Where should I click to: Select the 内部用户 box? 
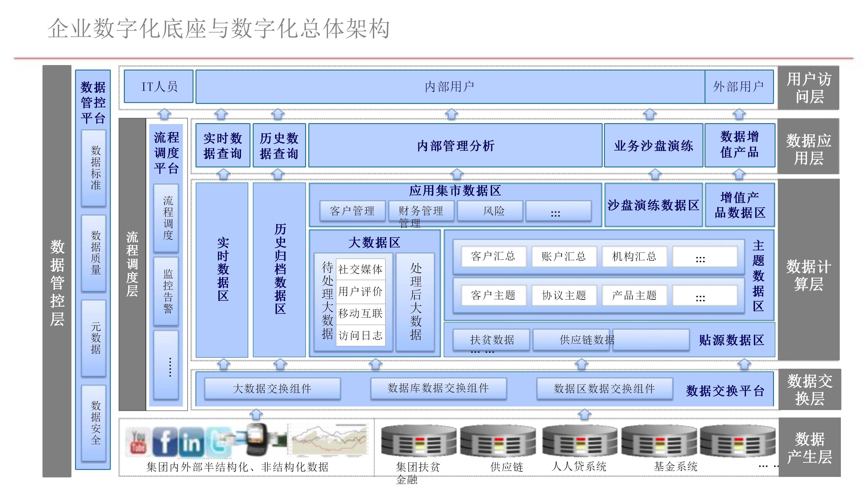pyautogui.click(x=450, y=87)
